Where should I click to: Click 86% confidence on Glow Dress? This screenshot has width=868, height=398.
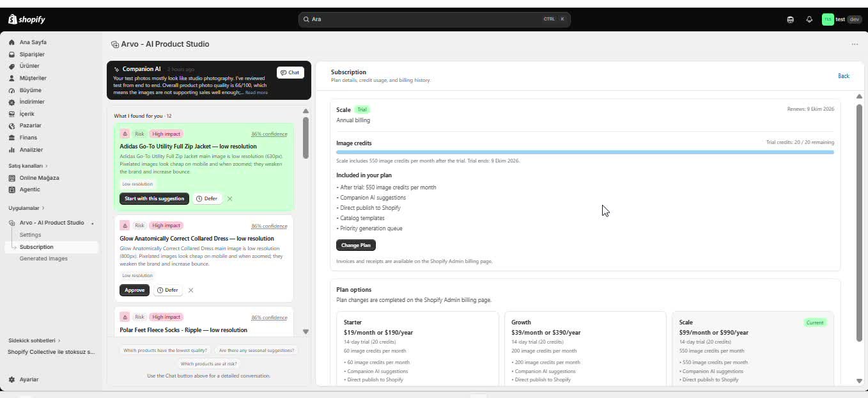tap(269, 226)
